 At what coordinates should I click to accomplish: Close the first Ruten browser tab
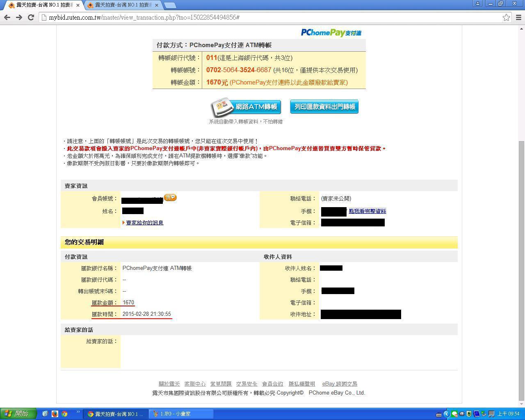78,5
